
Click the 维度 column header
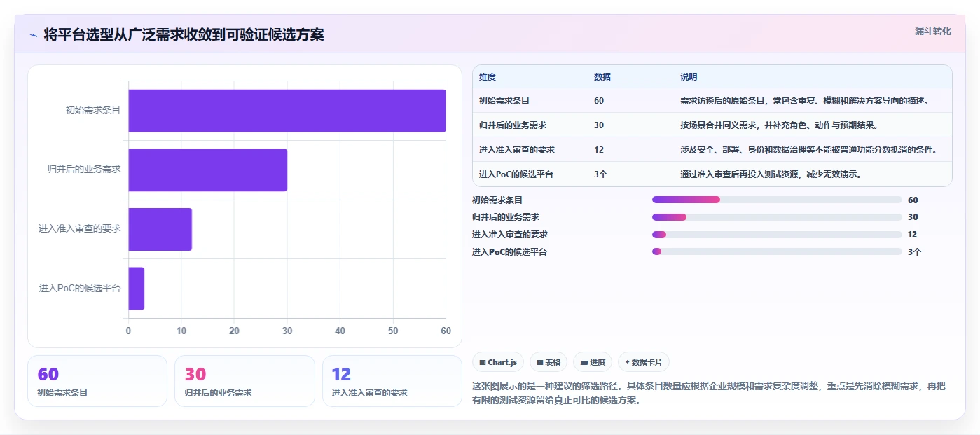(488, 77)
